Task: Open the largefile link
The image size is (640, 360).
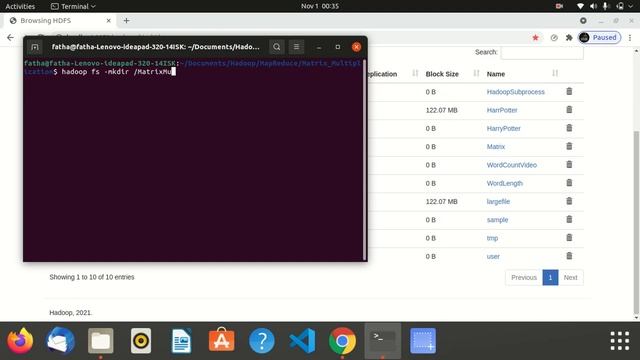Action: point(498,202)
